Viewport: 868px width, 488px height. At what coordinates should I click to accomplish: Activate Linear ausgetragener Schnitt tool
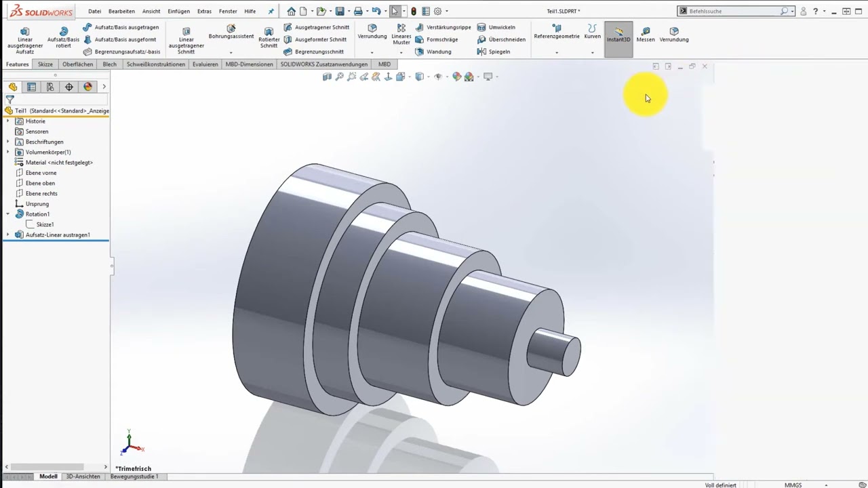186,40
